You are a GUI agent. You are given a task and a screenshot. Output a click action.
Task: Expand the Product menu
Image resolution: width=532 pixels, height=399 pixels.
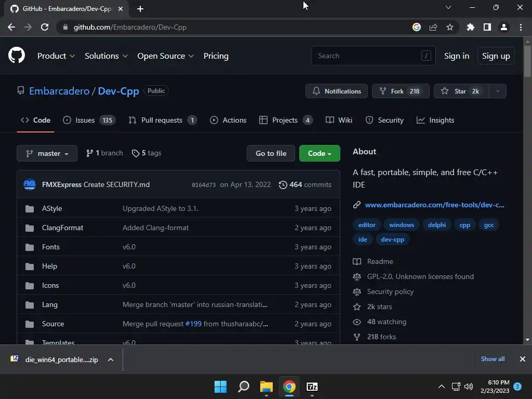point(56,56)
